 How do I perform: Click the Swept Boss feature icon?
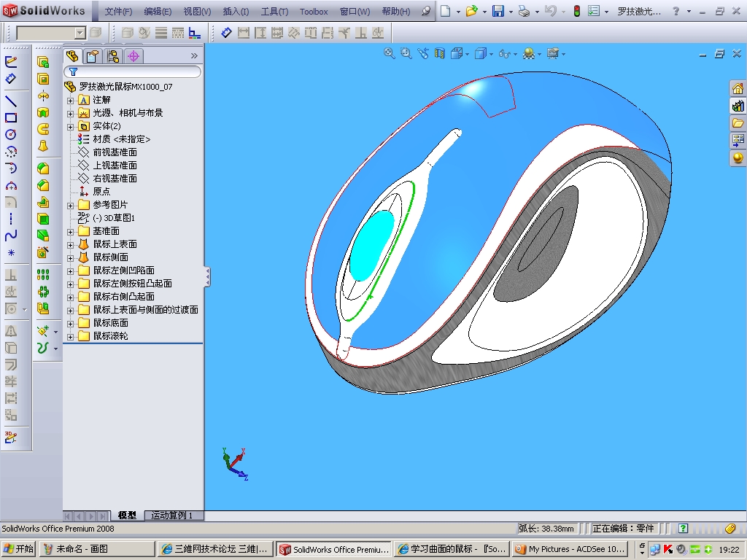(43, 129)
